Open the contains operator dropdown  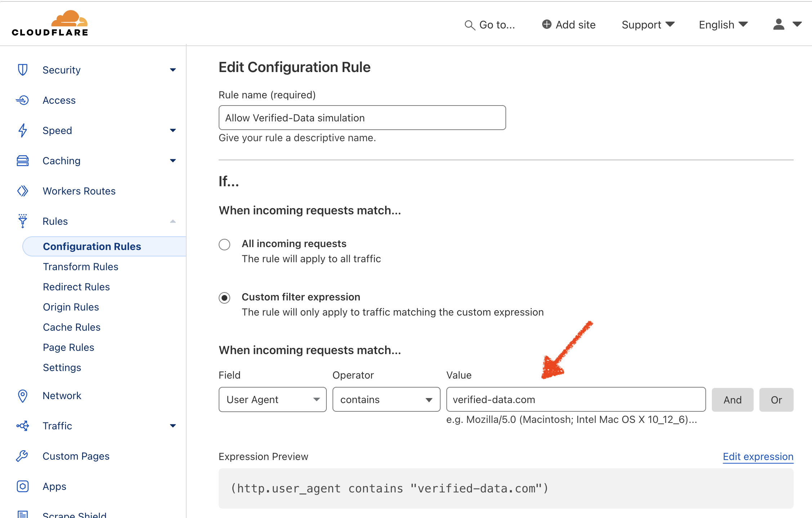click(386, 399)
